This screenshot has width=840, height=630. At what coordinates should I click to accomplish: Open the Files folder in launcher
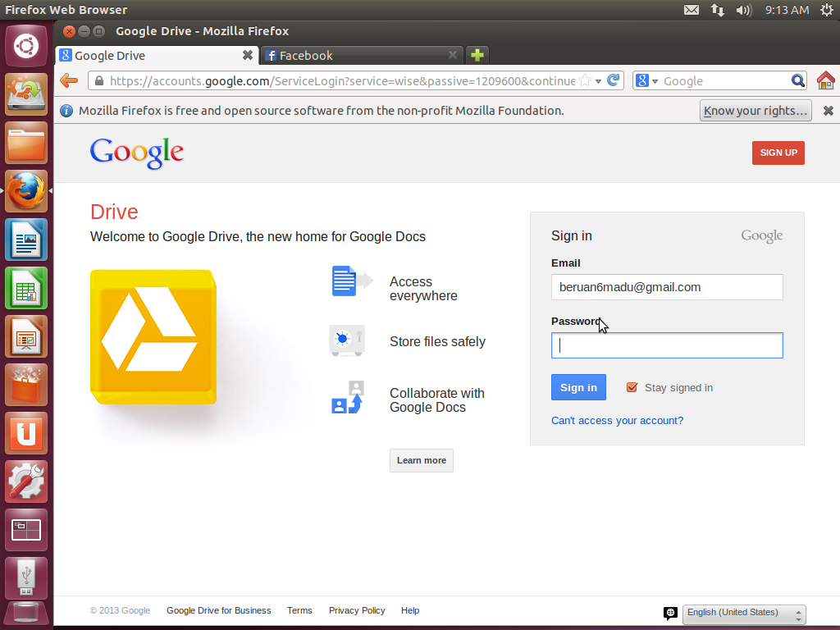pyautogui.click(x=25, y=143)
